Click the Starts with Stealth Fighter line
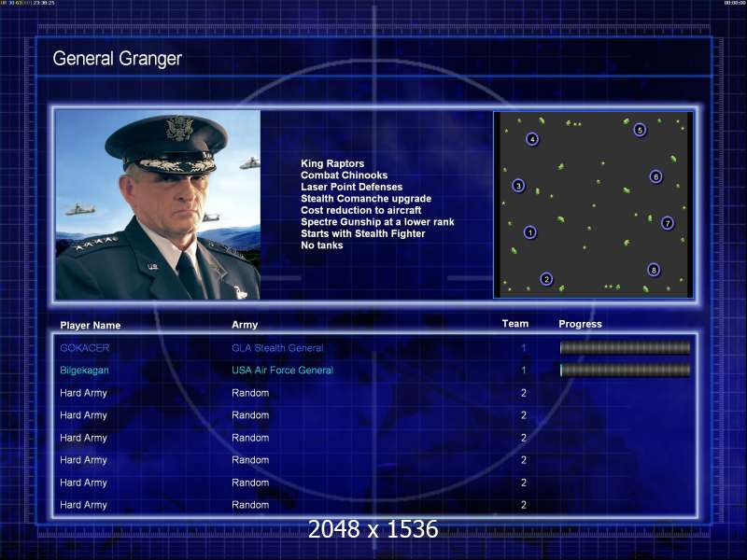Screen dimensions: 747x560 coord(363,234)
